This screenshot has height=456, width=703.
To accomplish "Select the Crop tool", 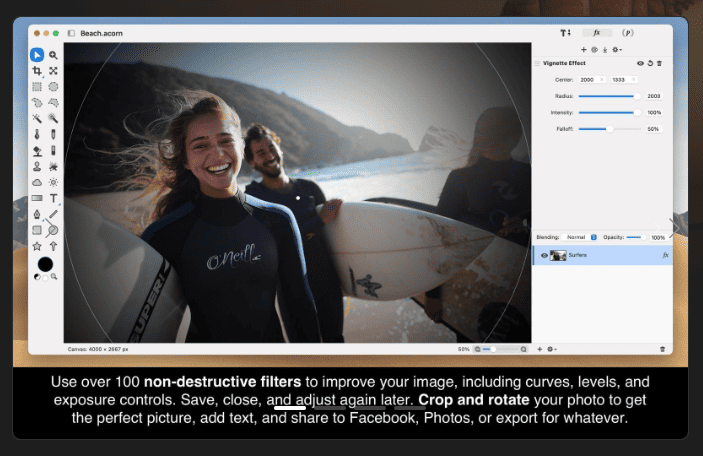I will pyautogui.click(x=37, y=71).
